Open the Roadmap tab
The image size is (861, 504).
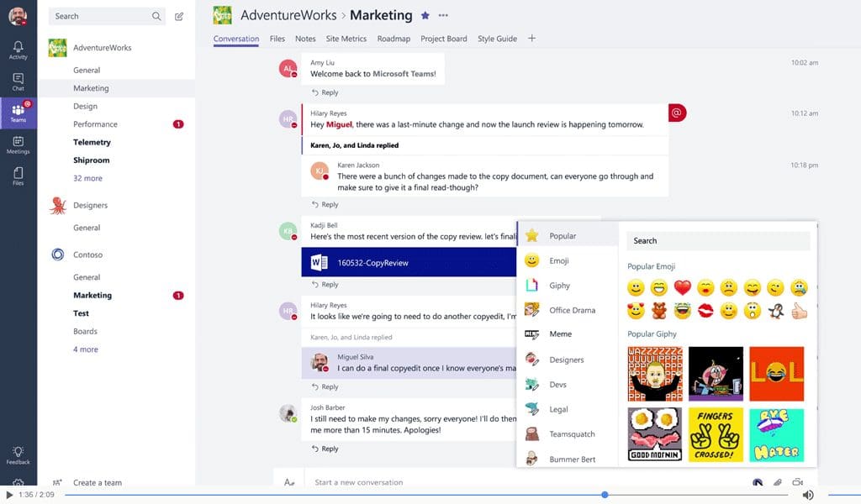[x=394, y=39]
